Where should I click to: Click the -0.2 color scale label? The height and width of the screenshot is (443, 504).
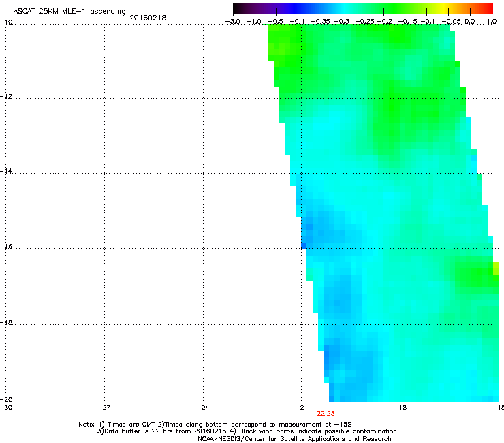pos(385,22)
